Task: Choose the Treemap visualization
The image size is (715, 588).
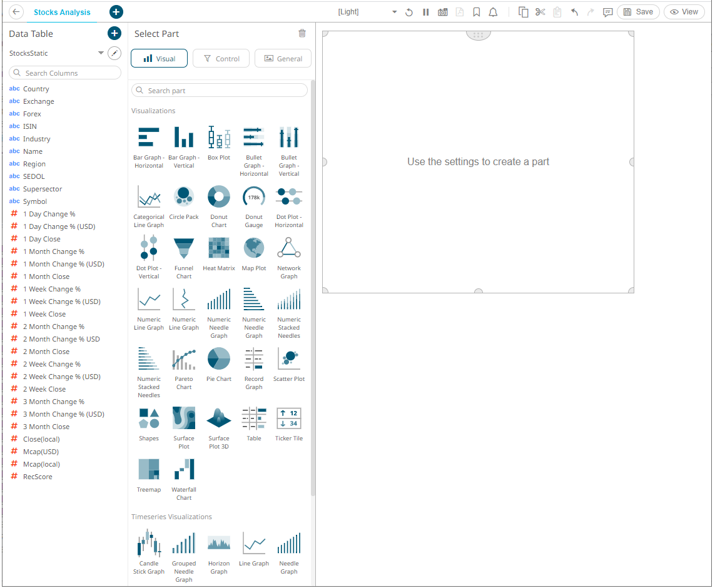Action: coord(148,468)
